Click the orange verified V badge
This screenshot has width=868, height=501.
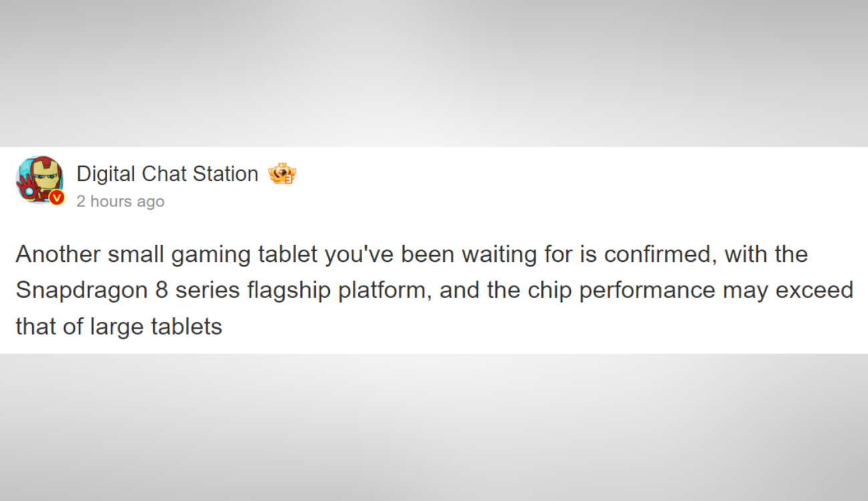[x=57, y=197]
